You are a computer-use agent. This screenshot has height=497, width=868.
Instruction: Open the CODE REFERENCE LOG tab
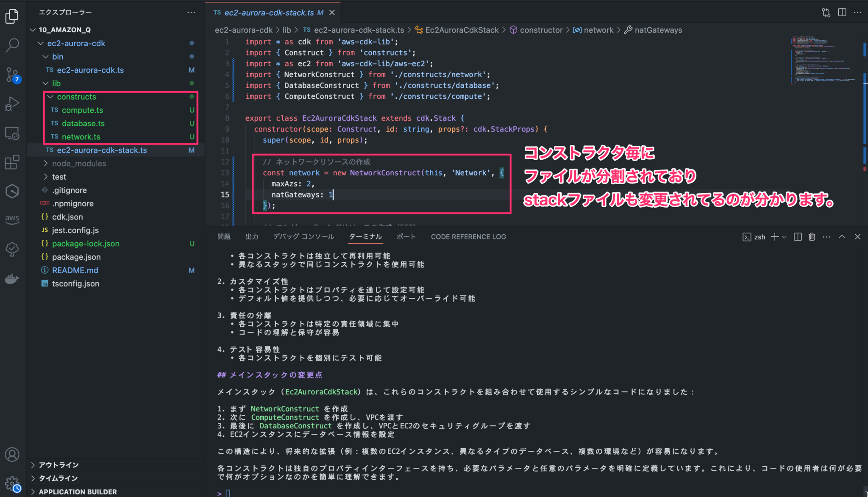(x=468, y=236)
